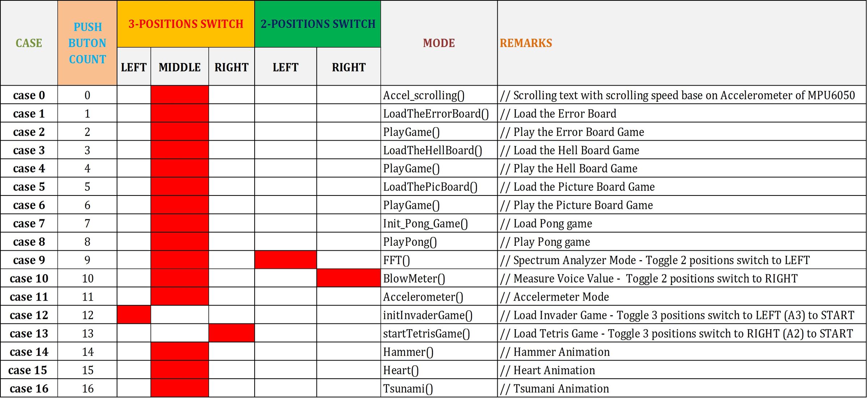Click the red MIDDLE cell in case 0 row
The height and width of the screenshot is (400, 868).
(179, 95)
